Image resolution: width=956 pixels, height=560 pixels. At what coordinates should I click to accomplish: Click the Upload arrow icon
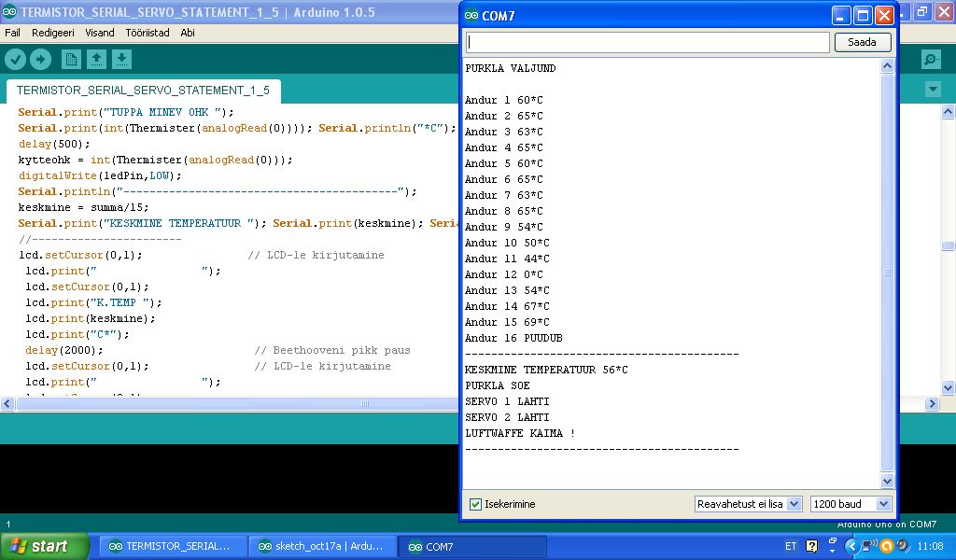(x=40, y=60)
